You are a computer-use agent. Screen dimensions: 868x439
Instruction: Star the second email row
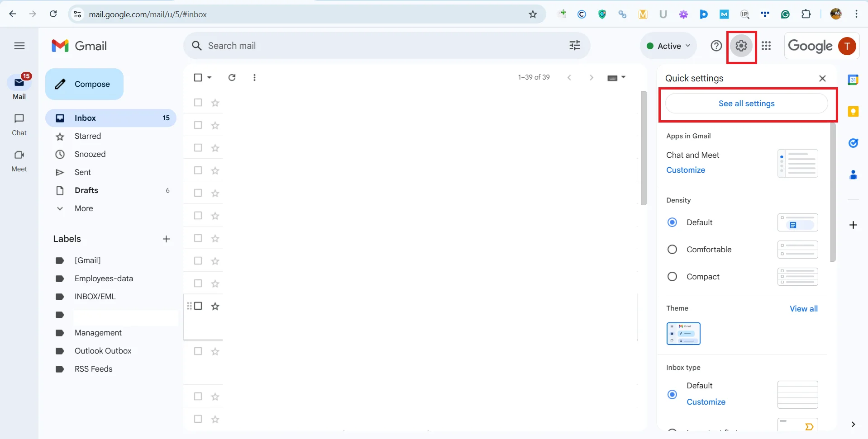point(215,125)
